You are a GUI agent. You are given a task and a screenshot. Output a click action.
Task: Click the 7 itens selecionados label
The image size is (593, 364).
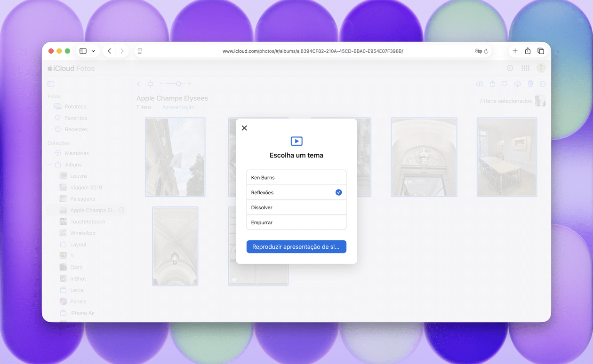click(x=505, y=101)
